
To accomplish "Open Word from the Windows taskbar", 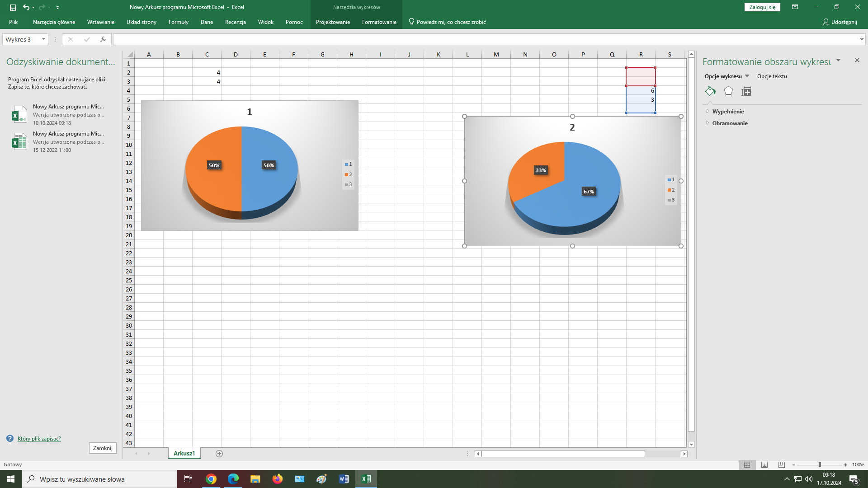I will 344,479.
